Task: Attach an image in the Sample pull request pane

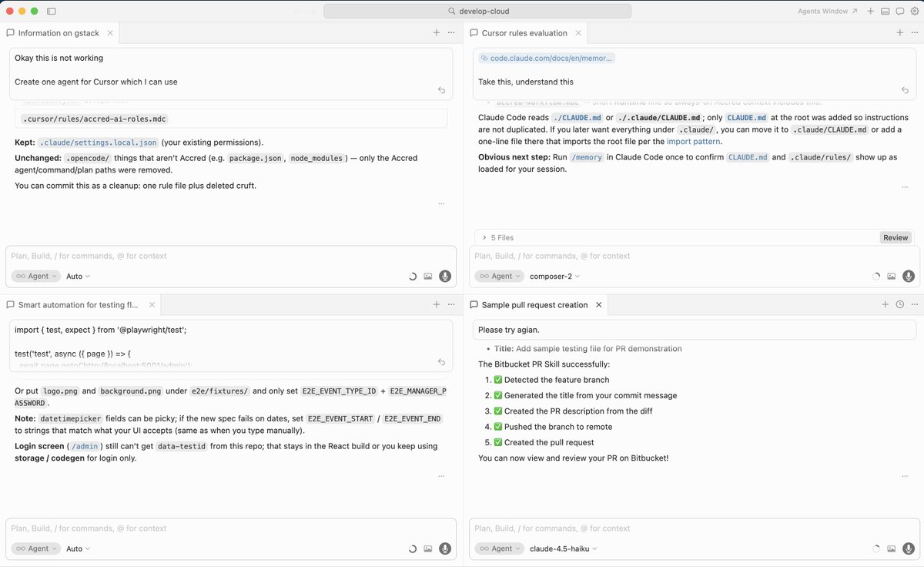Action: tap(891, 549)
